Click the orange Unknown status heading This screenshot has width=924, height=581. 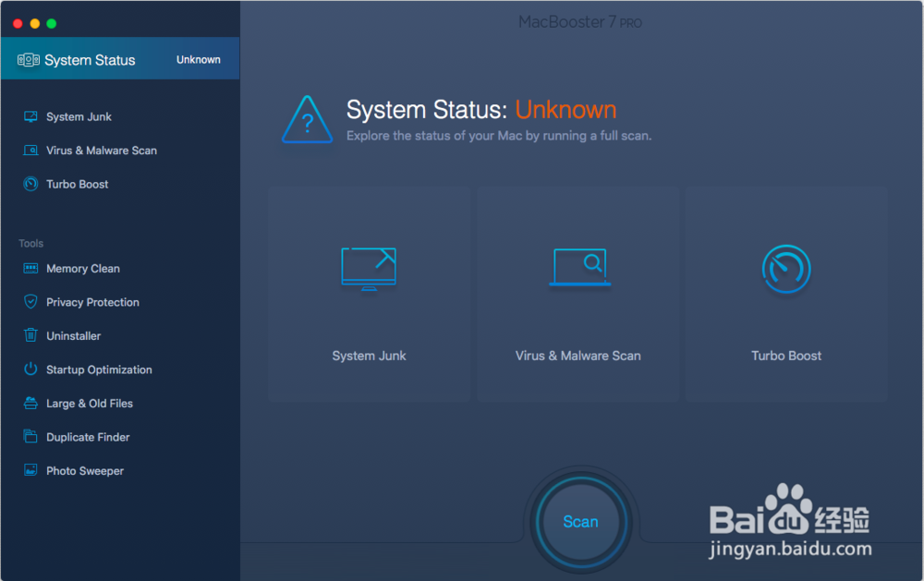(x=565, y=110)
